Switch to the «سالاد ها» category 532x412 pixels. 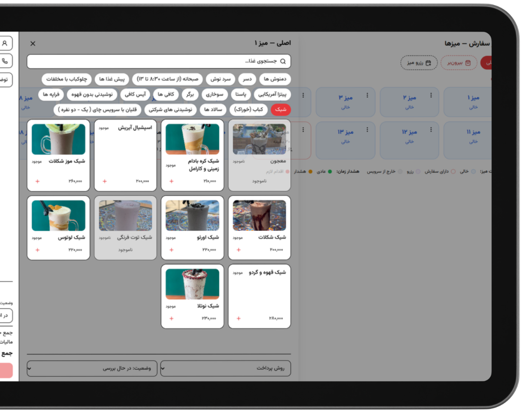pos(213,110)
